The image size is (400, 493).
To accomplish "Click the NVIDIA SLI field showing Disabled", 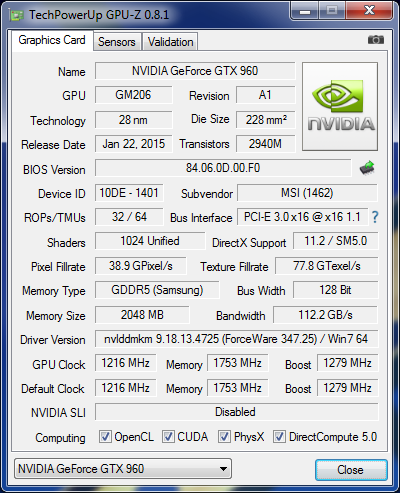I will 237,412.
